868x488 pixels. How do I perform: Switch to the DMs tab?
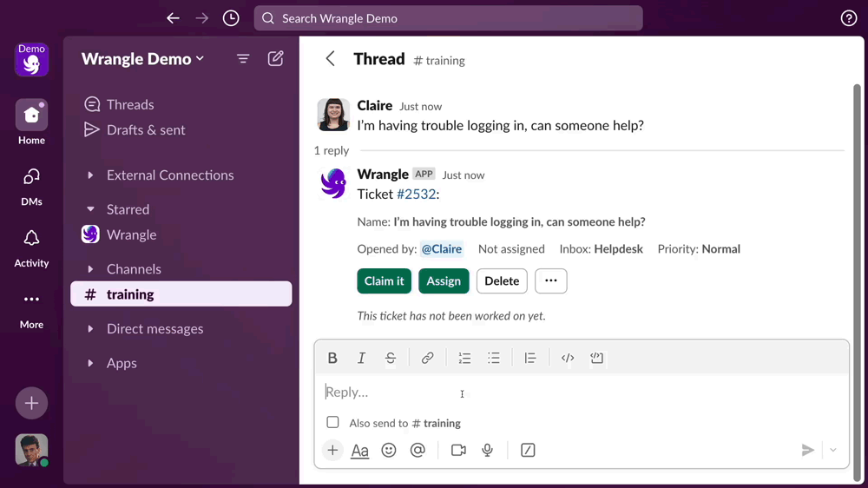[31, 187]
